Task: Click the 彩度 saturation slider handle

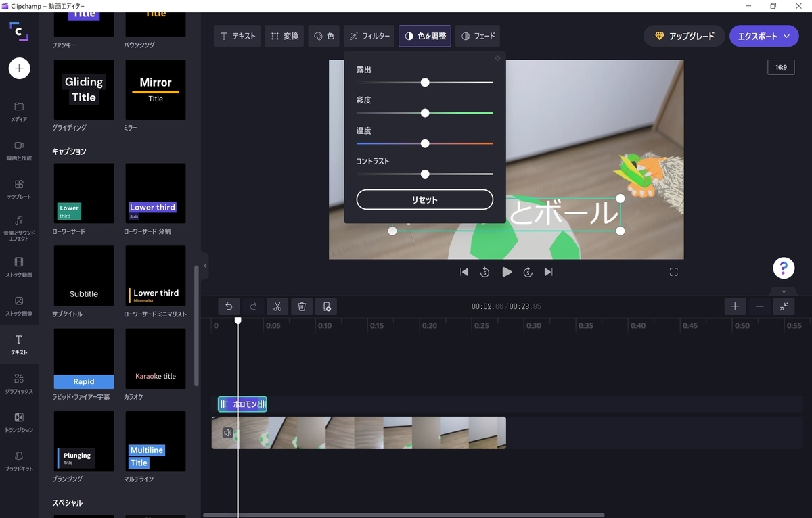Action: 425,113
